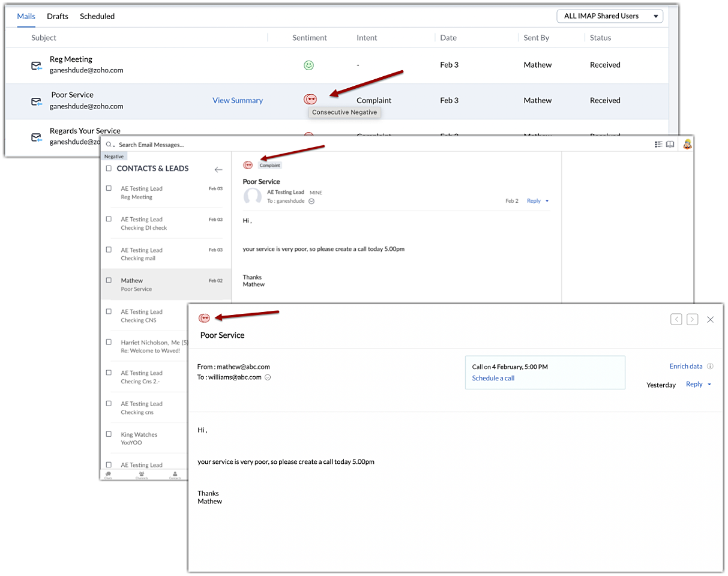The width and height of the screenshot is (728, 576).
Task: Expand recipient details next to williams@abc.com
Action: click(x=268, y=377)
